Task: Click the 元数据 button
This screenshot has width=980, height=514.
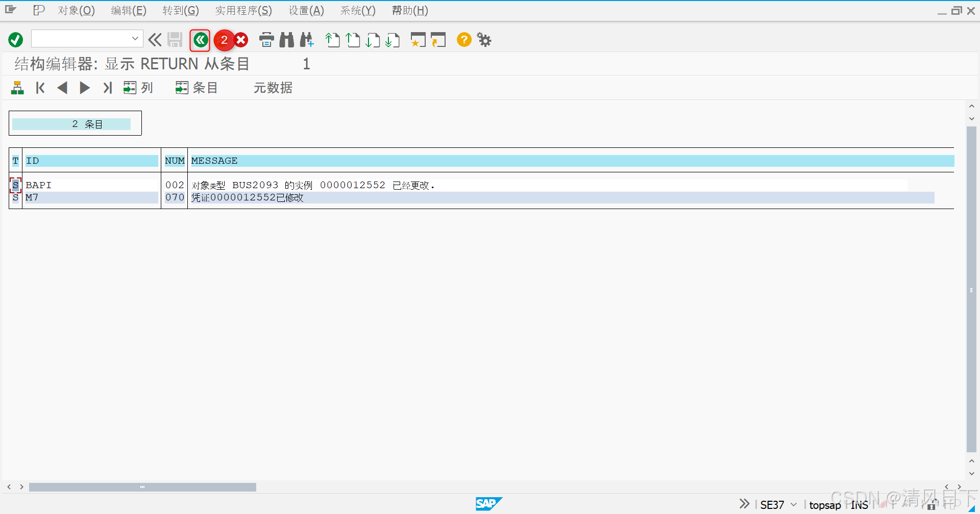Action: (x=273, y=87)
